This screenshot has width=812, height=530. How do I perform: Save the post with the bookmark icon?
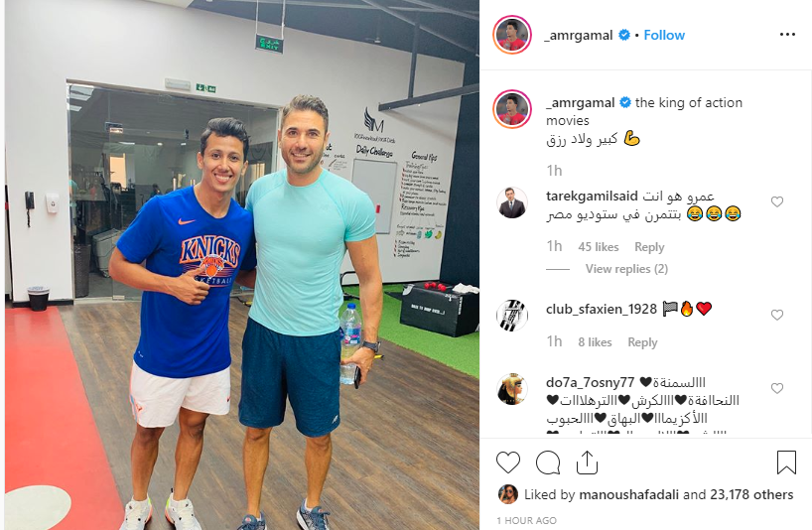786,463
